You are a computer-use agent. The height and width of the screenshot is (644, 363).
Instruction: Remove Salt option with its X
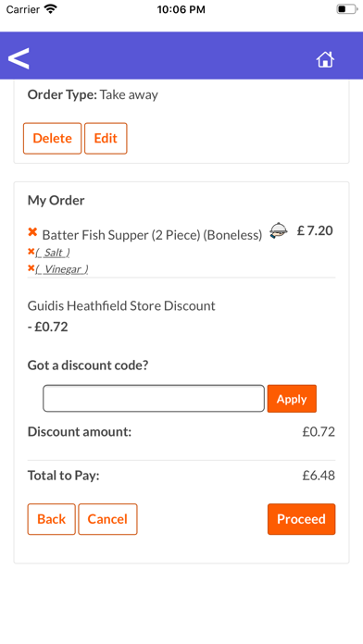31,252
